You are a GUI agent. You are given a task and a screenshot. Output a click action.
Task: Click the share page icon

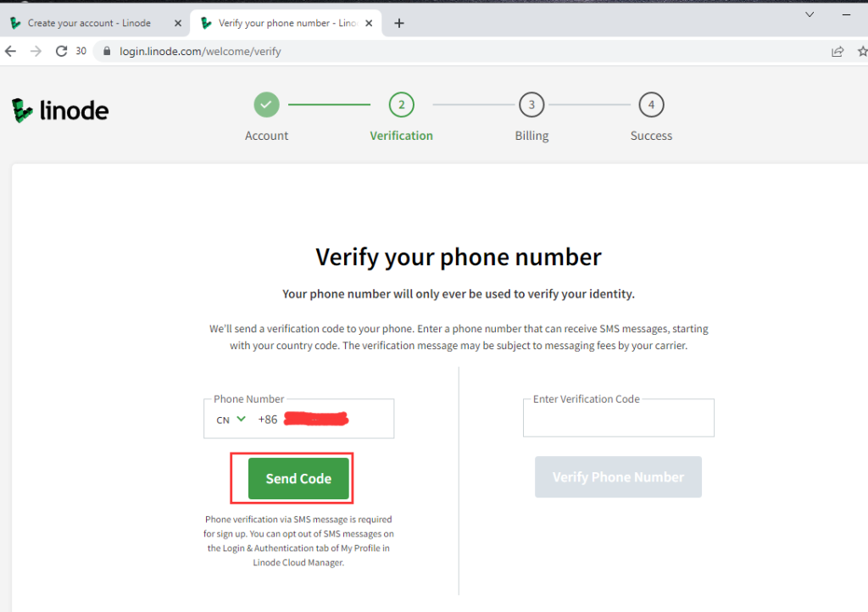[x=837, y=52]
